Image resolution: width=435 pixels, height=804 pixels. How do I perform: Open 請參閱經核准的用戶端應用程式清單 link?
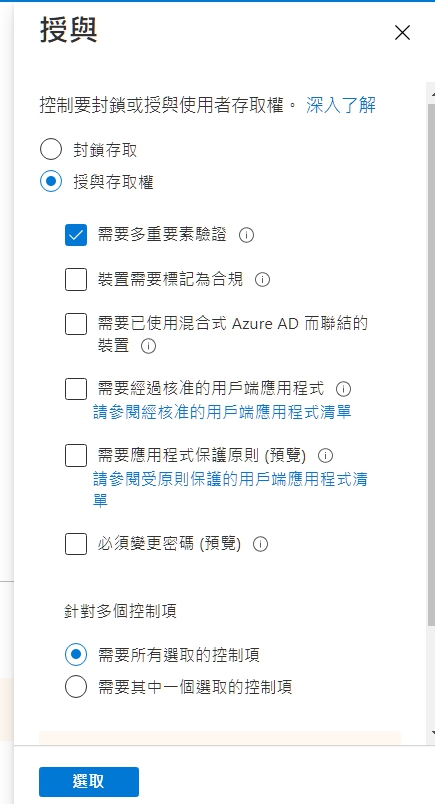point(222,412)
